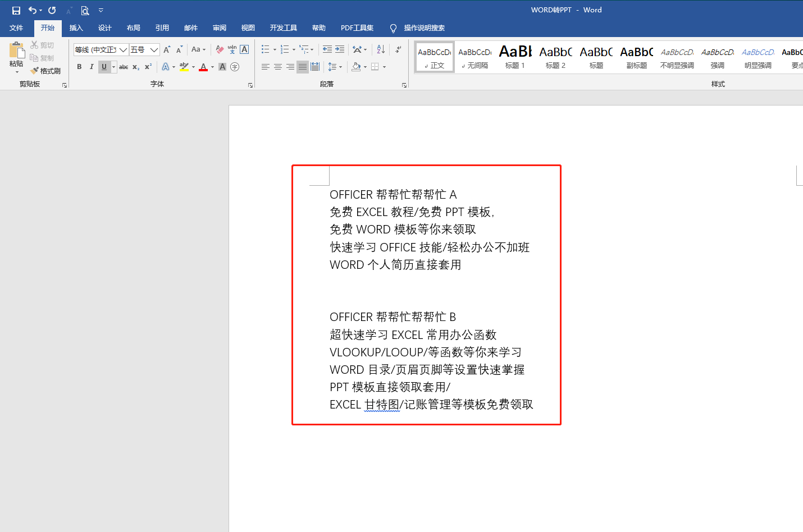Save the document with the floppy icon
This screenshot has width=803, height=532.
tap(16, 10)
